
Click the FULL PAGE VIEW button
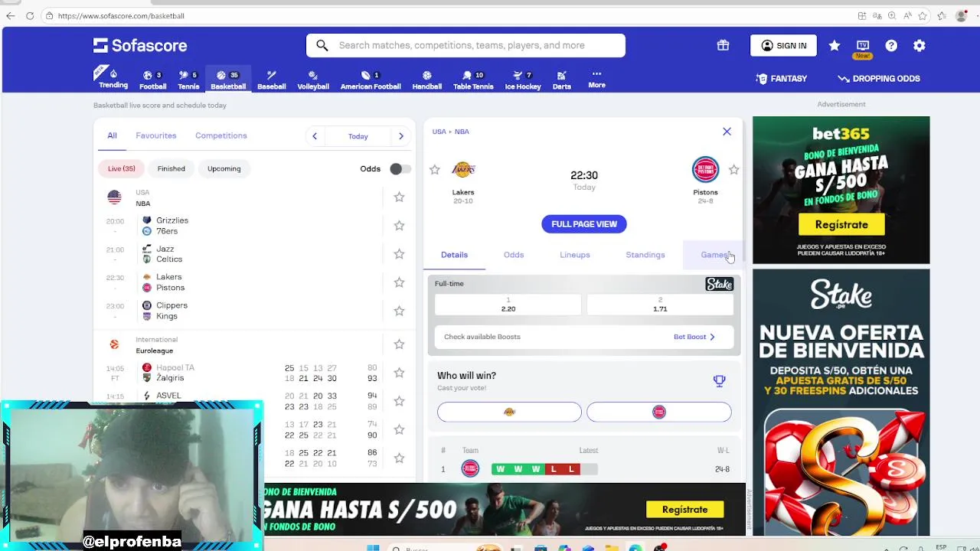584,224
